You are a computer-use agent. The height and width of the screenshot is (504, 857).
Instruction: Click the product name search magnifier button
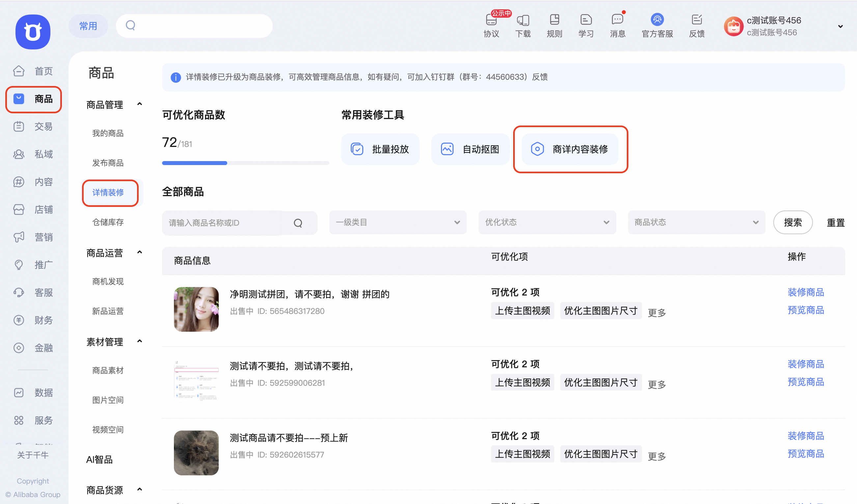(x=298, y=223)
